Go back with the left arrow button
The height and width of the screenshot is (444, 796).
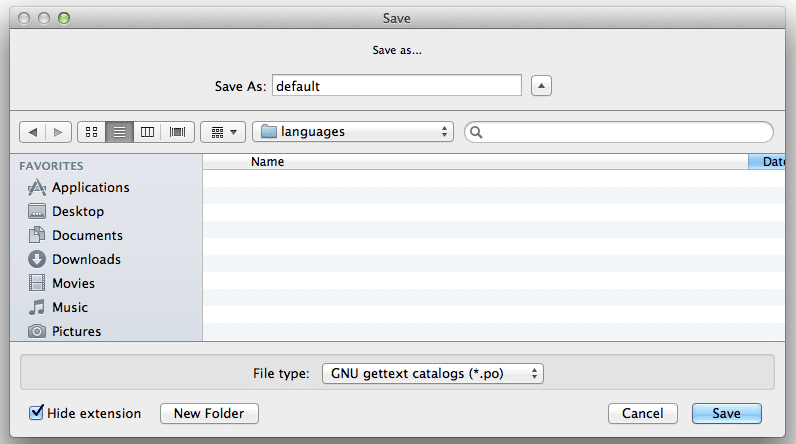tap(33, 132)
